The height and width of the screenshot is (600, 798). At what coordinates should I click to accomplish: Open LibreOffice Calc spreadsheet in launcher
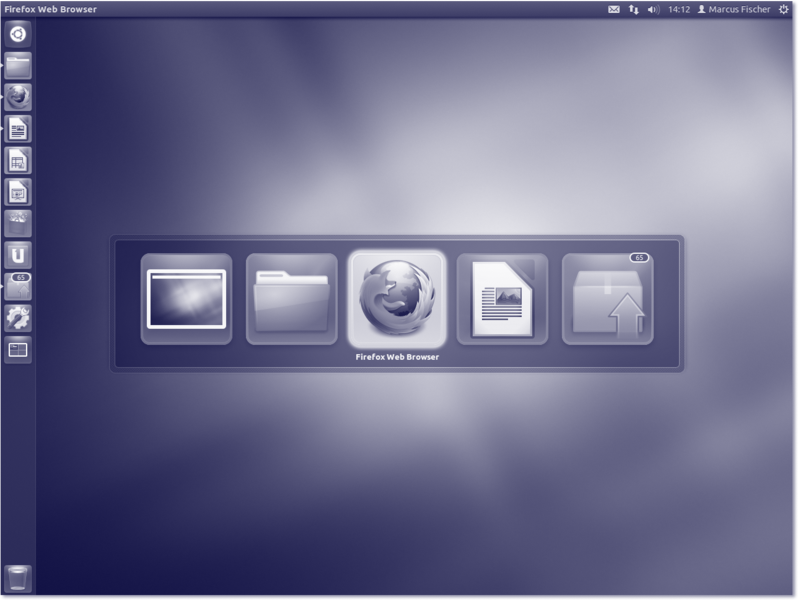coord(18,160)
